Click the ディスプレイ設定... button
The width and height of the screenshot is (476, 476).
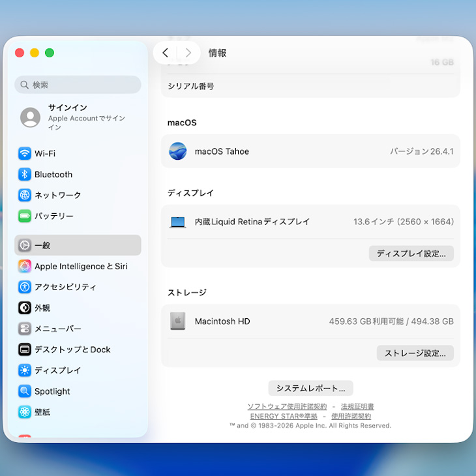(411, 254)
